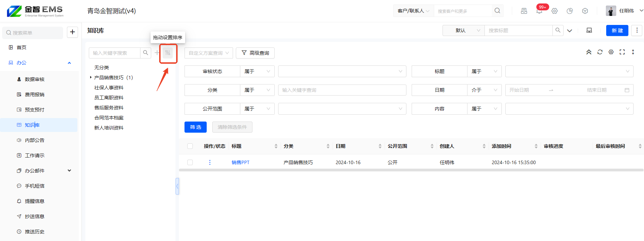644x241 pixels.
Task: Check the 销售PPT row checkbox
Action: click(x=190, y=162)
